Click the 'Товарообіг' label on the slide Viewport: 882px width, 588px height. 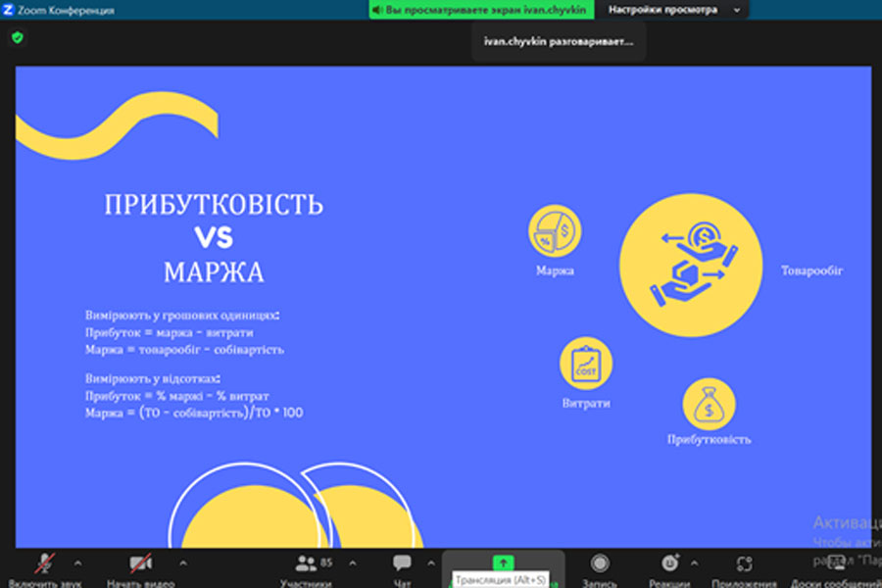[811, 271]
